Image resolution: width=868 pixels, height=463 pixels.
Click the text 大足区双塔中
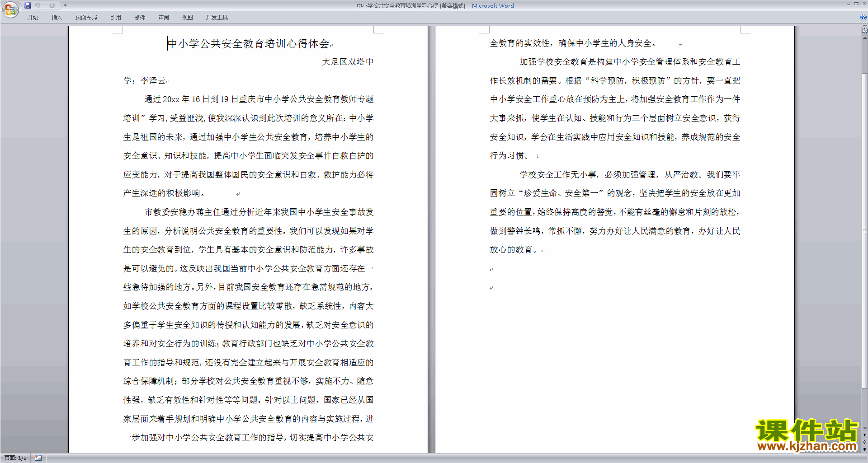click(348, 62)
